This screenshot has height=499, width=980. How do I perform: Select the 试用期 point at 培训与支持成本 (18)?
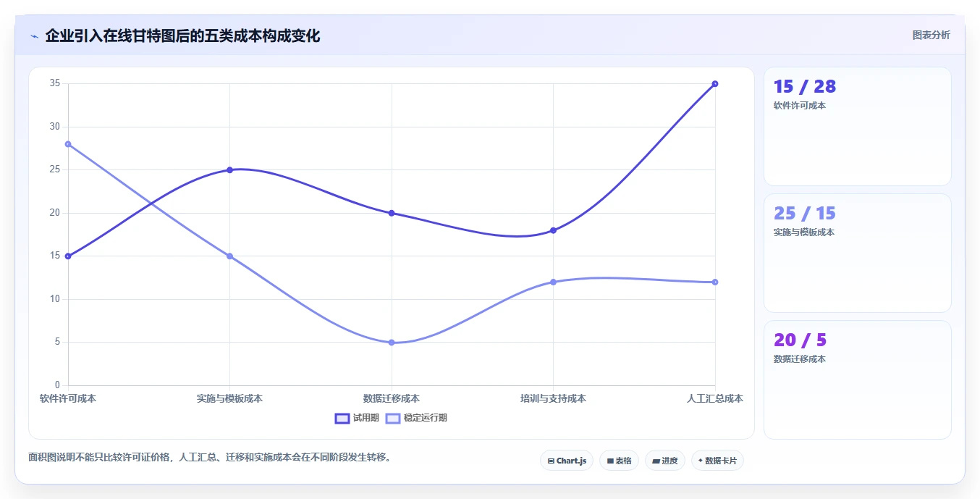tap(553, 230)
